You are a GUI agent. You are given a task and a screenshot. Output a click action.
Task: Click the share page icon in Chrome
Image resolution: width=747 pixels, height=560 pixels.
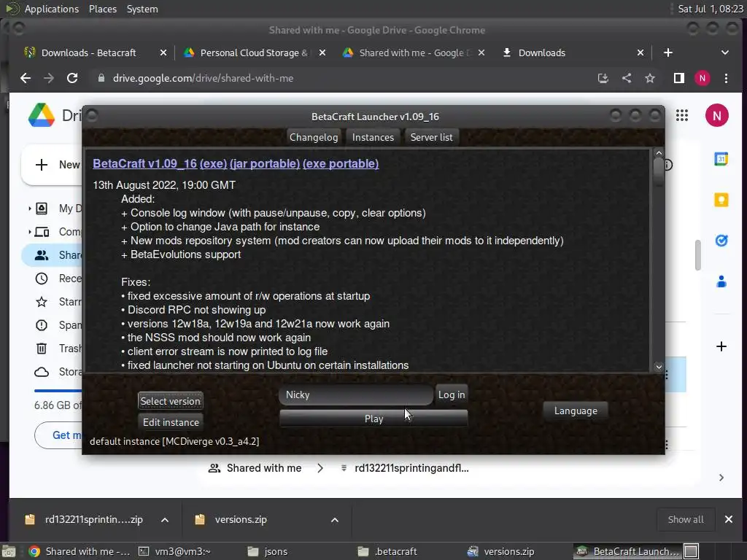[627, 78]
